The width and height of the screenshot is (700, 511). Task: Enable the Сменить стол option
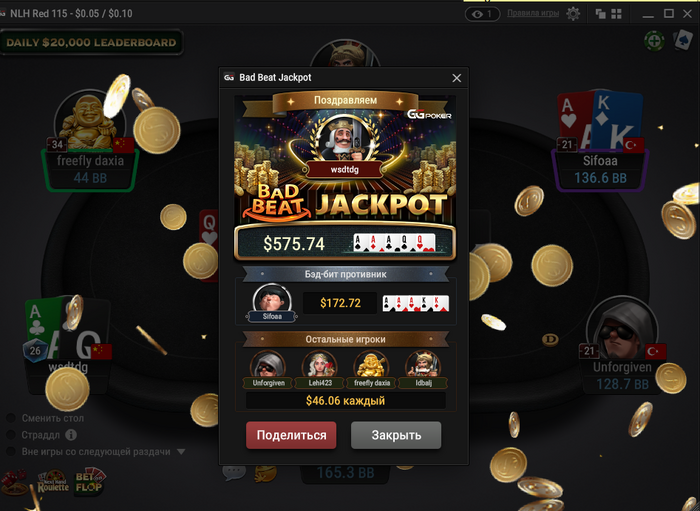(11, 418)
